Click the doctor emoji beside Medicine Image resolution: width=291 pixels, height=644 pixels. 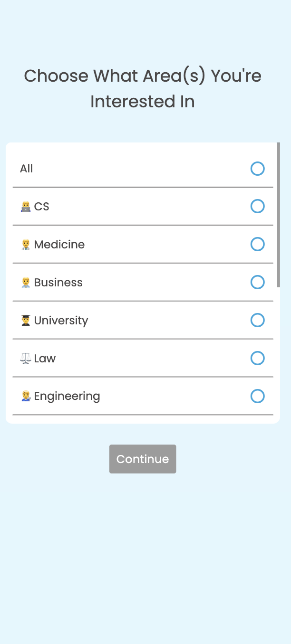tap(26, 245)
